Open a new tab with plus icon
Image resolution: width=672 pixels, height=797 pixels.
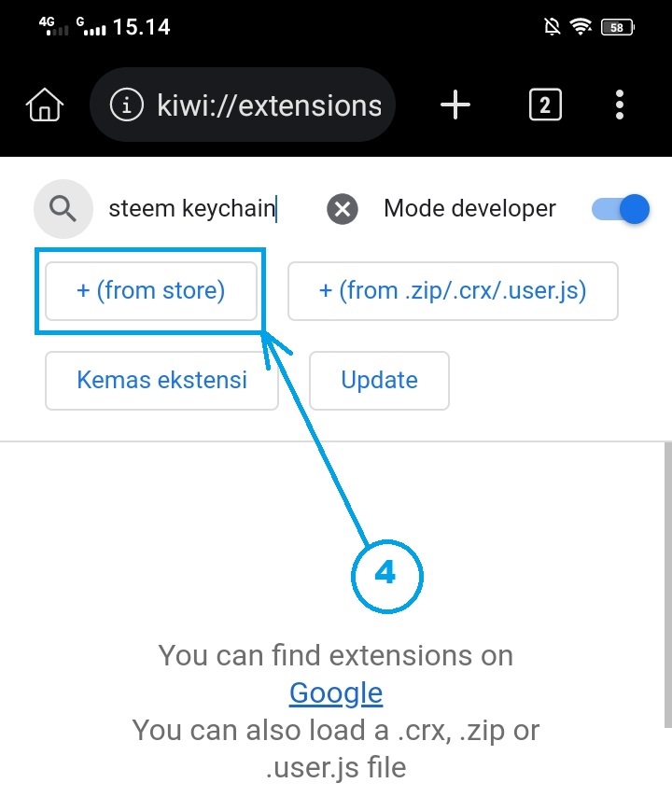(455, 105)
